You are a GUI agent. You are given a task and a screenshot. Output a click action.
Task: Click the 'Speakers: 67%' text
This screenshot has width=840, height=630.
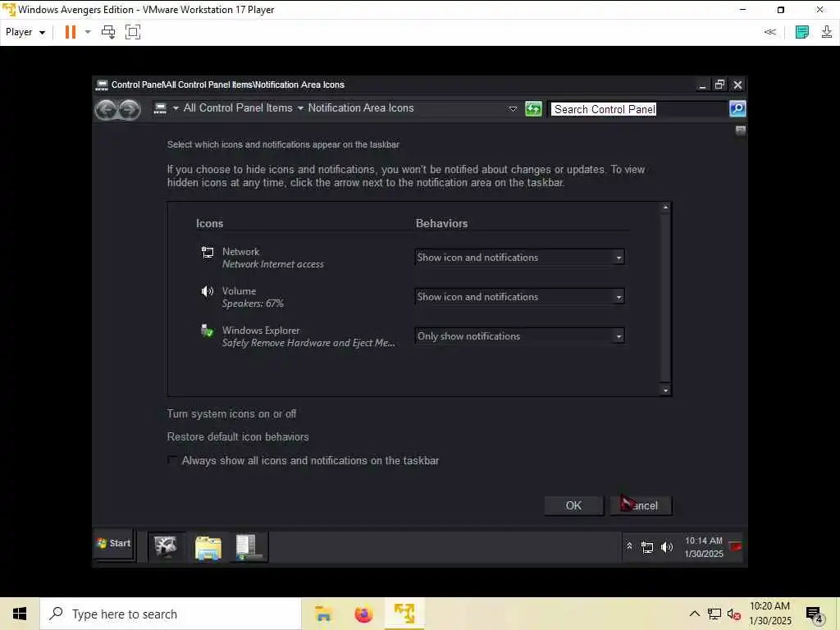point(253,304)
